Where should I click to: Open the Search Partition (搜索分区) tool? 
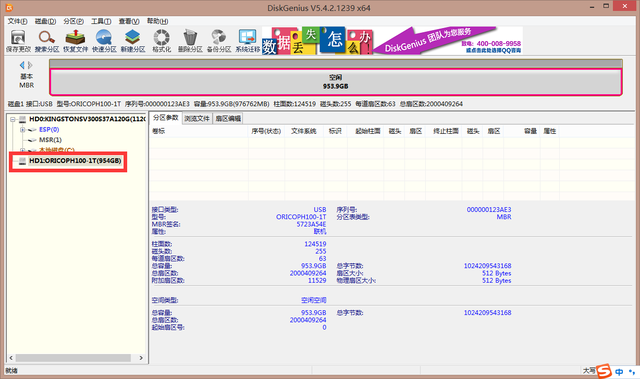pyautogui.click(x=47, y=41)
